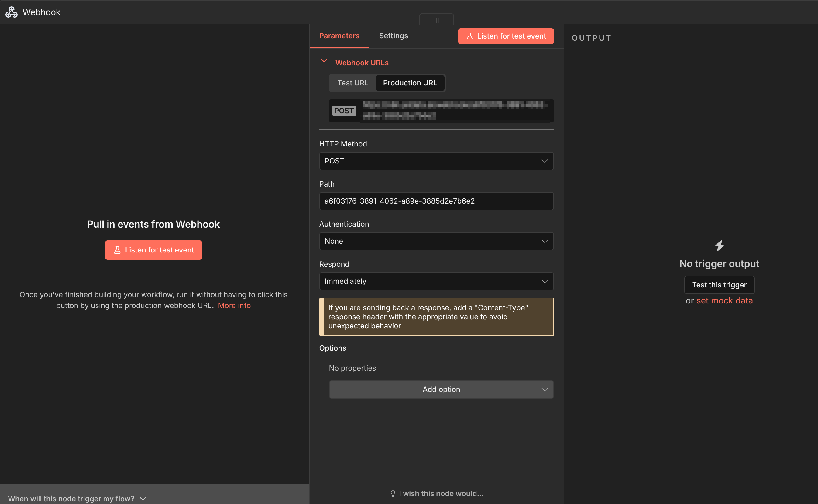818x504 pixels.
Task: Open the set mock data link
Action: (x=724, y=300)
